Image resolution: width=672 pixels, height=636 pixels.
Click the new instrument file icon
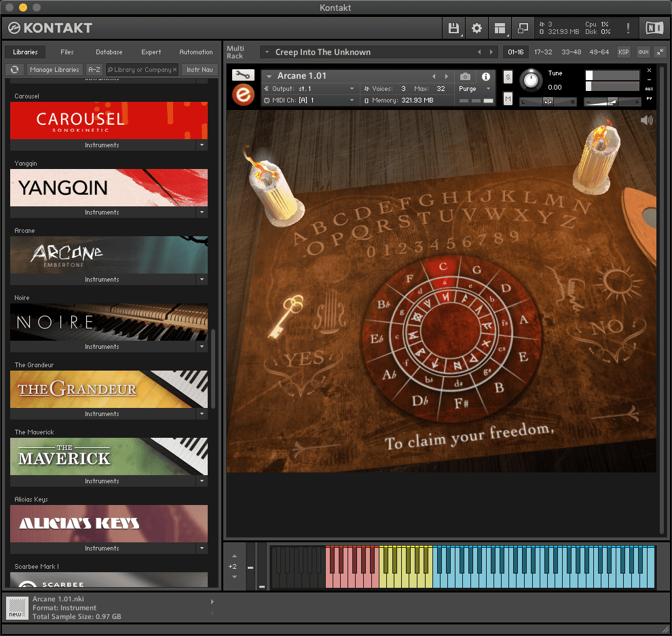[17, 608]
